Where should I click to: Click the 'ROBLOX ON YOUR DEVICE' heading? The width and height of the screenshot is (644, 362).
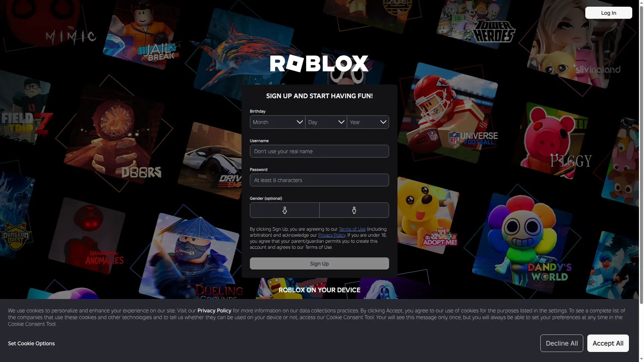pos(319,290)
